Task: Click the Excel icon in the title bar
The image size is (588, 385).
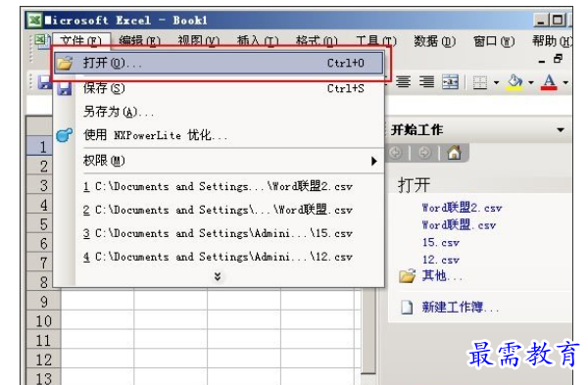Action: tap(35, 20)
